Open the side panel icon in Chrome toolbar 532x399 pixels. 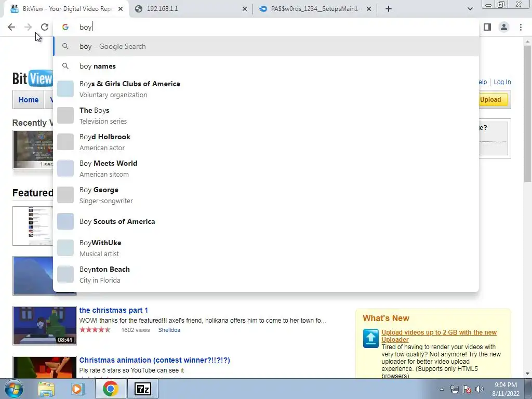coord(487,27)
